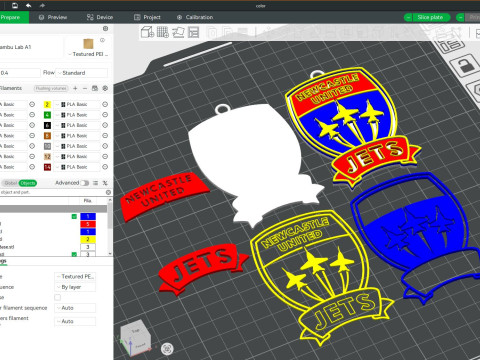Open the Calibration tab
The width and height of the screenshot is (480, 360).
[195, 17]
